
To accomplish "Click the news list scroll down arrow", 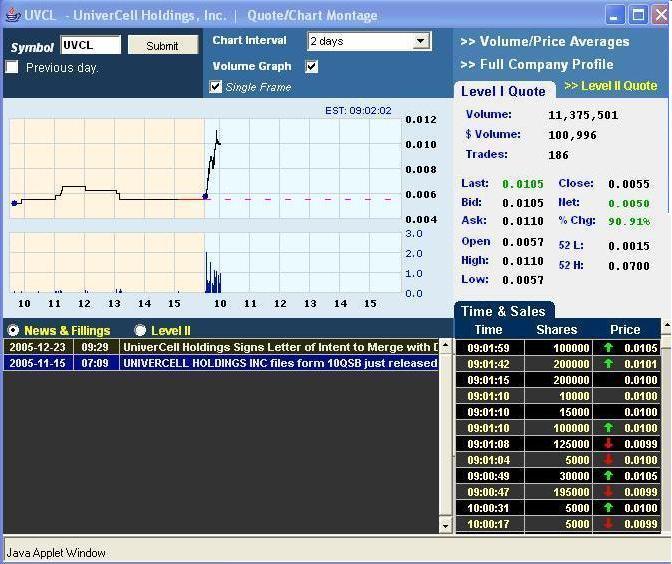I will coord(446,526).
